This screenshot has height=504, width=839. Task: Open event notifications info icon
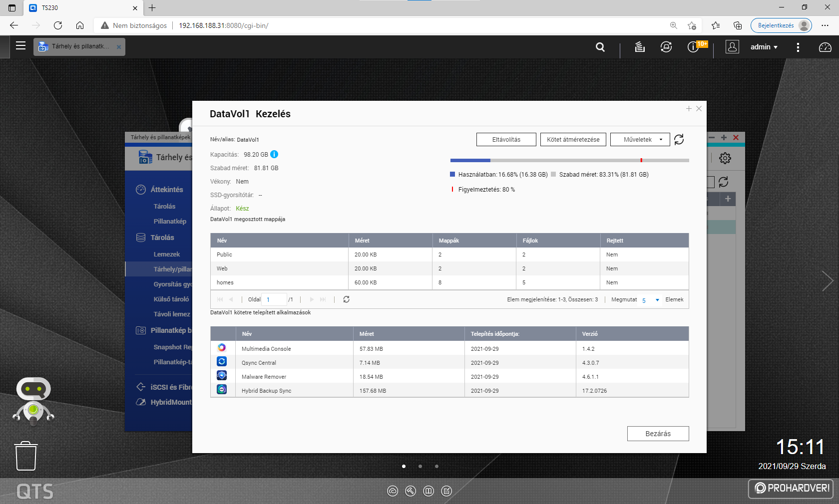pyautogui.click(x=693, y=47)
